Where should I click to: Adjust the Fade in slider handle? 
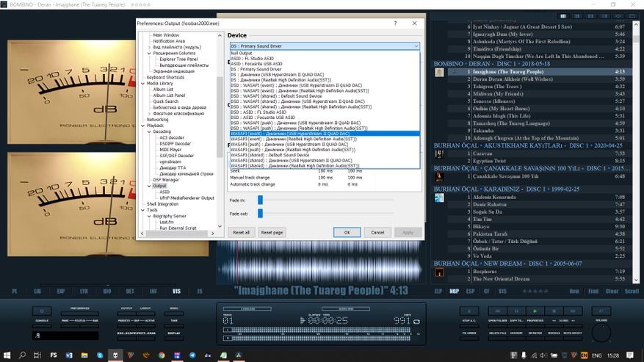click(260, 200)
